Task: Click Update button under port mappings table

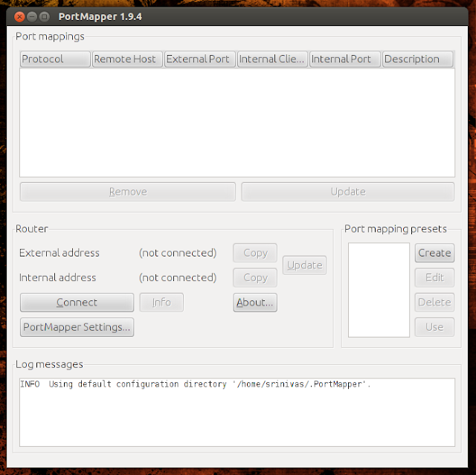Action: coord(348,192)
